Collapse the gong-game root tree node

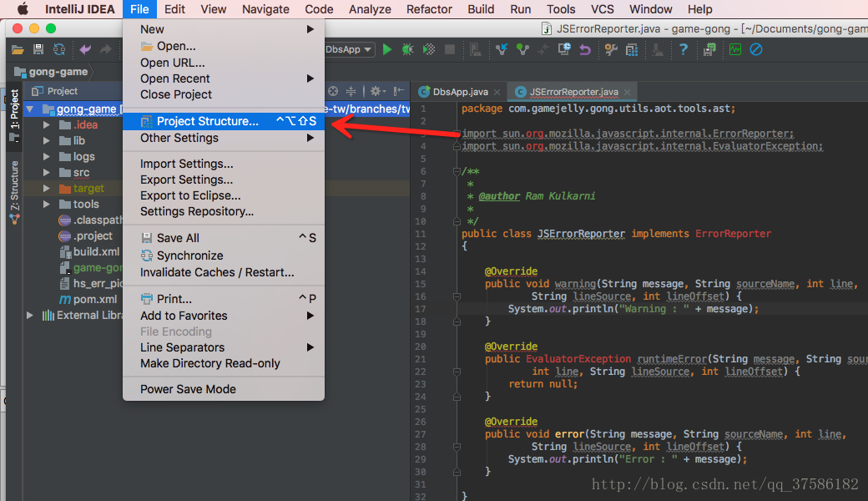pyautogui.click(x=30, y=109)
